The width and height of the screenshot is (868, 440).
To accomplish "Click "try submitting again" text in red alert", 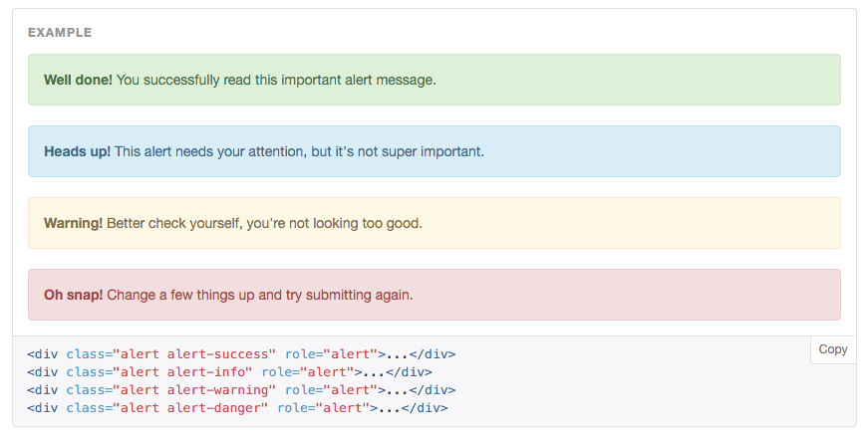I will (349, 295).
